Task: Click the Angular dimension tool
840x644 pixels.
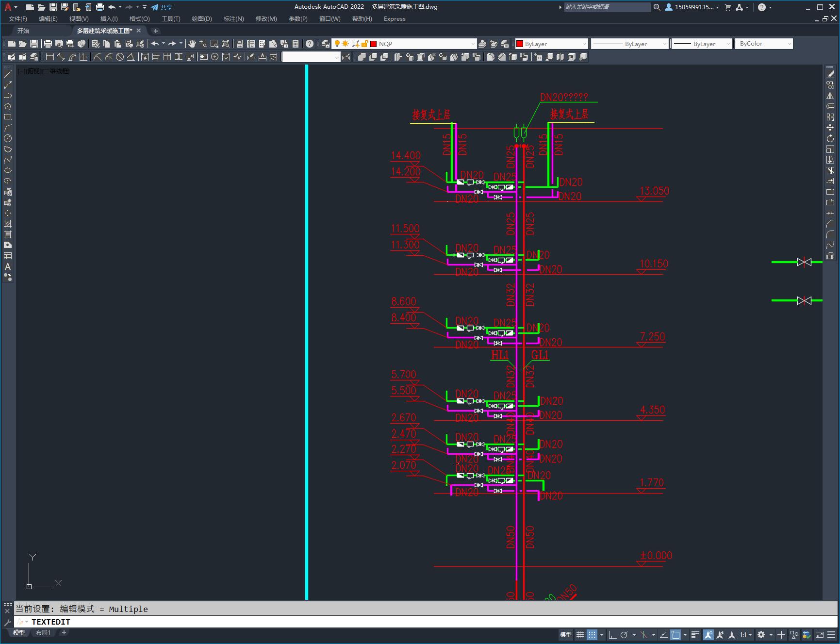Action: point(131,57)
